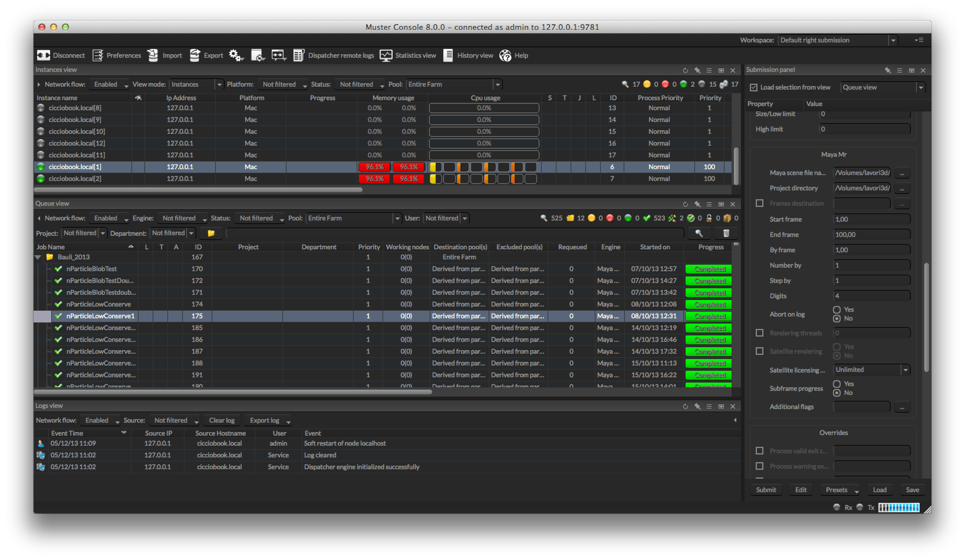Viewport: 965px width, 560px height.
Task: Open the Queue view Engine filter dropdown
Action: 183,218
